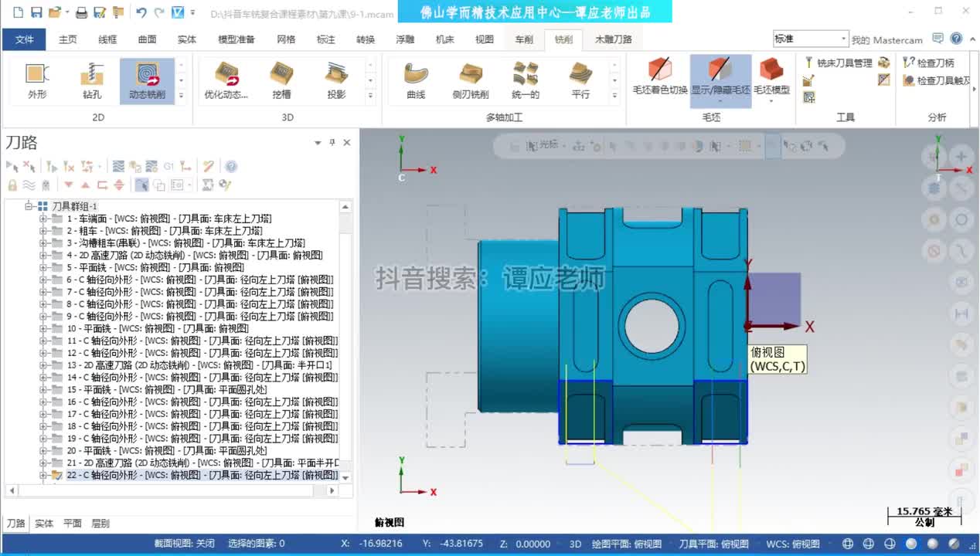Expand operation 1 - 车端面 node
Viewport: 980px width, 556px height.
(43, 219)
